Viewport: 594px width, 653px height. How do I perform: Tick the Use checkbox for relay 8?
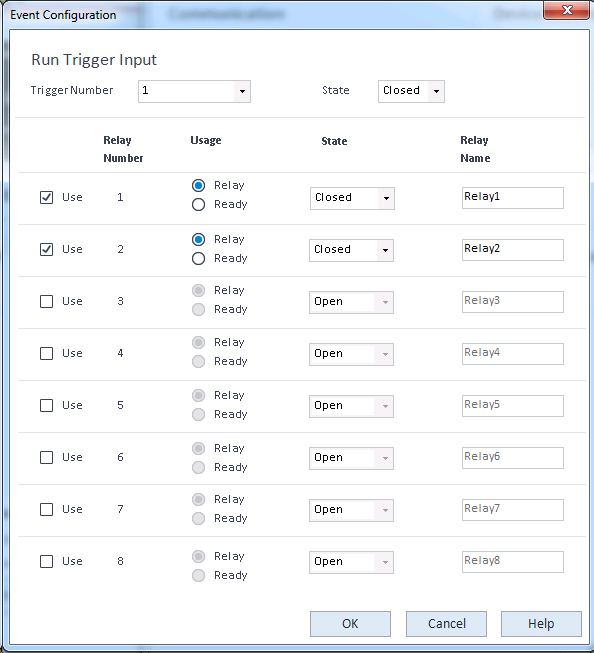click(x=46, y=562)
